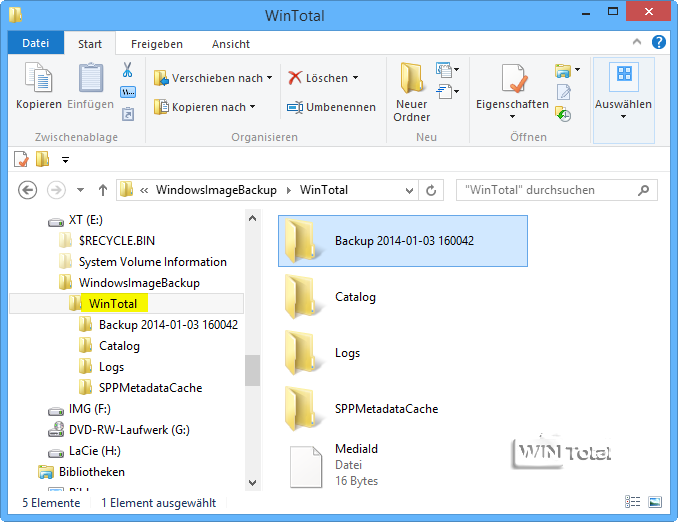This screenshot has width=678, height=522.
Task: Click the history clock icon in Öffnen group
Action: click(x=563, y=114)
